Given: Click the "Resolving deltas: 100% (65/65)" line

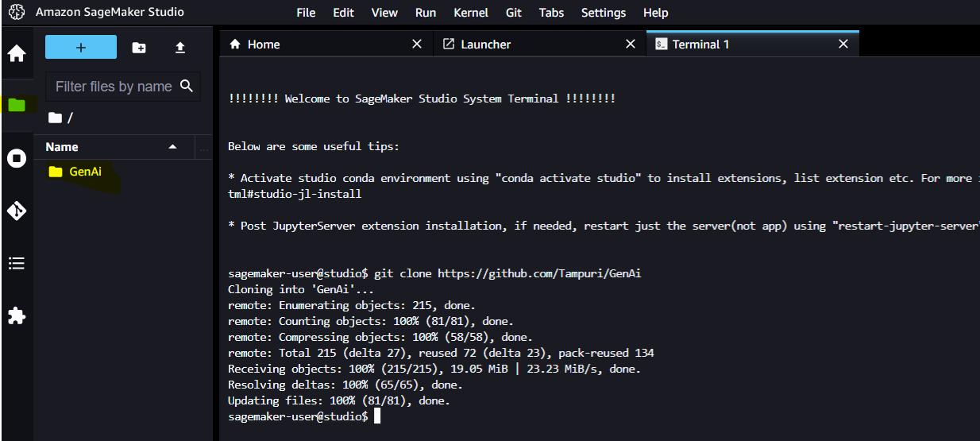Looking at the screenshot, I should coord(345,385).
